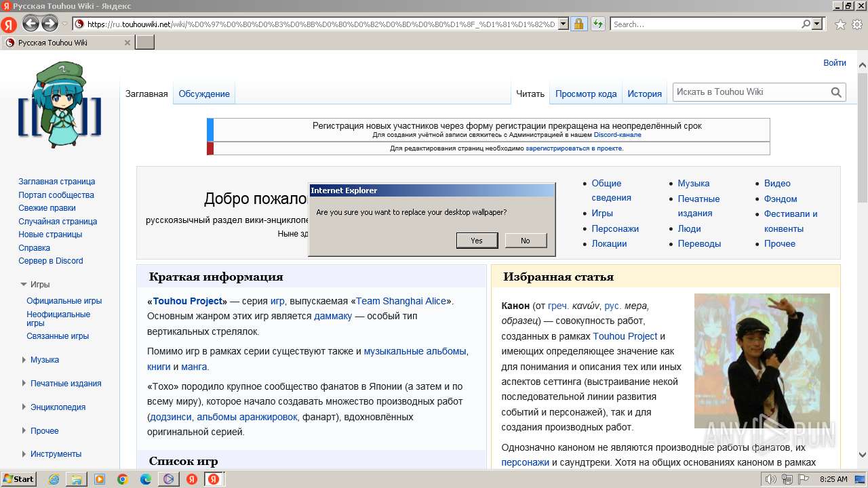This screenshot has height=488, width=868.
Task: Click the URL address bar
Action: [x=322, y=24]
